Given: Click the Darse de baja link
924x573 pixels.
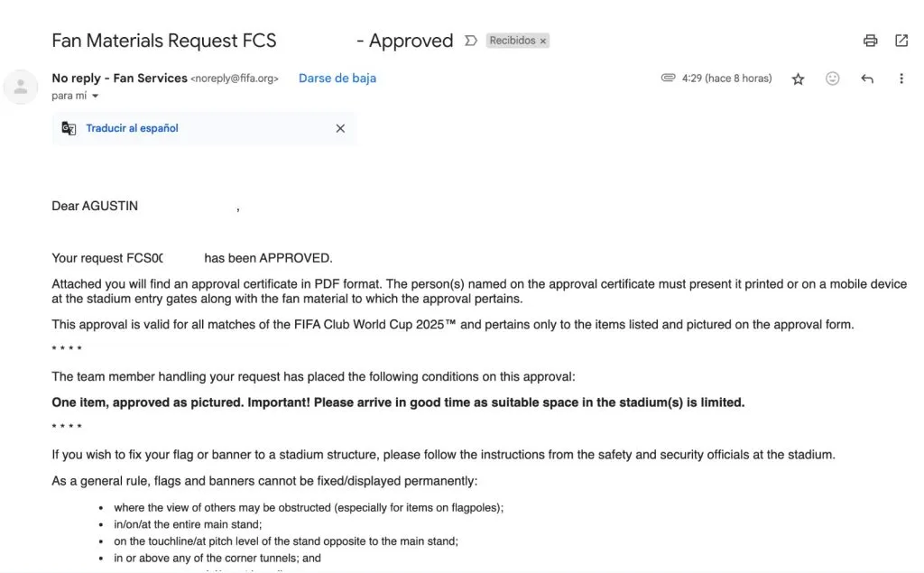Looking at the screenshot, I should click(337, 79).
